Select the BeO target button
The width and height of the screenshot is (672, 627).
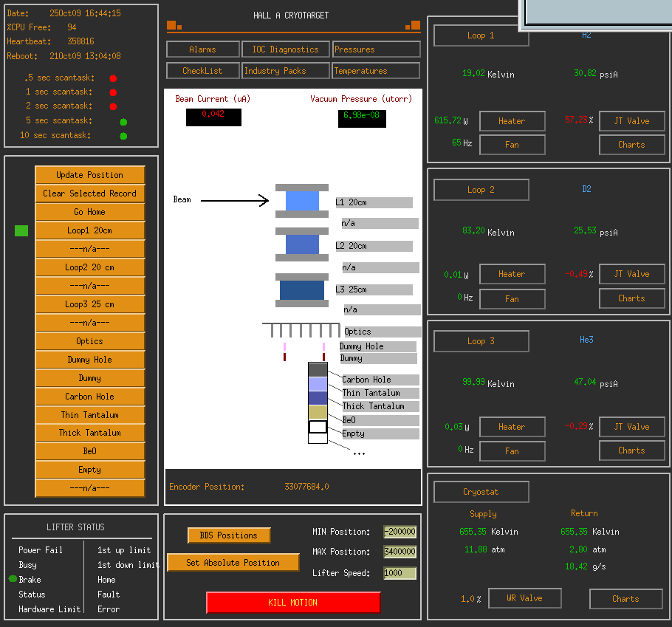click(90, 451)
